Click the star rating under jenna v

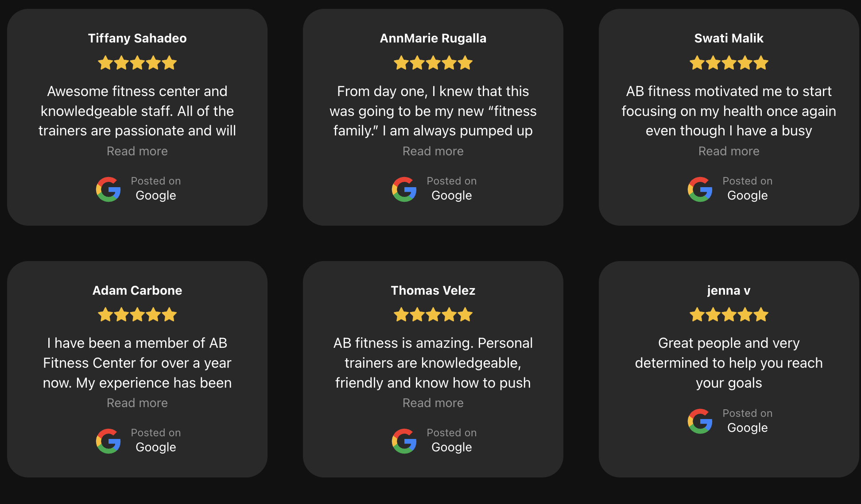pyautogui.click(x=729, y=315)
